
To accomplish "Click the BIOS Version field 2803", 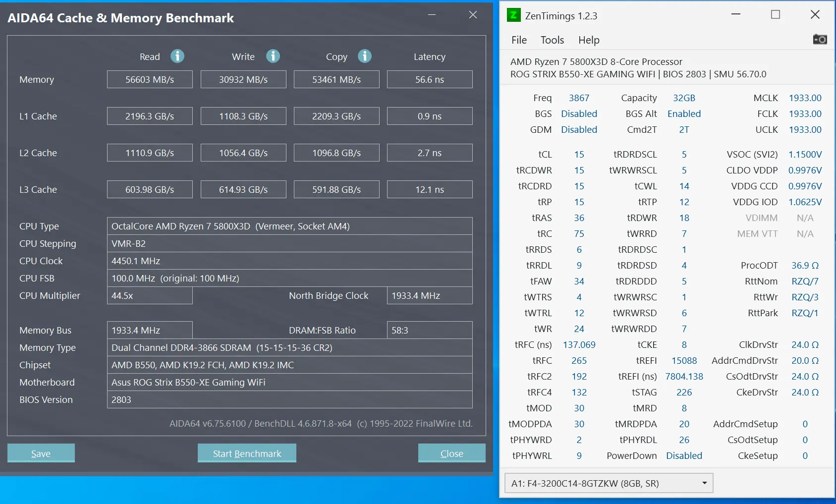I will coord(290,399).
